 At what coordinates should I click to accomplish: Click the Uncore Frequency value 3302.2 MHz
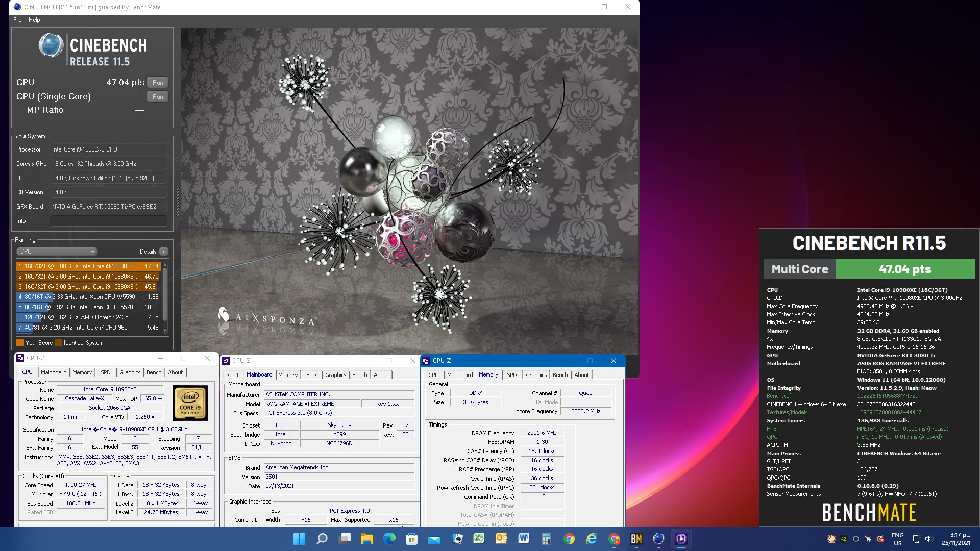click(585, 411)
